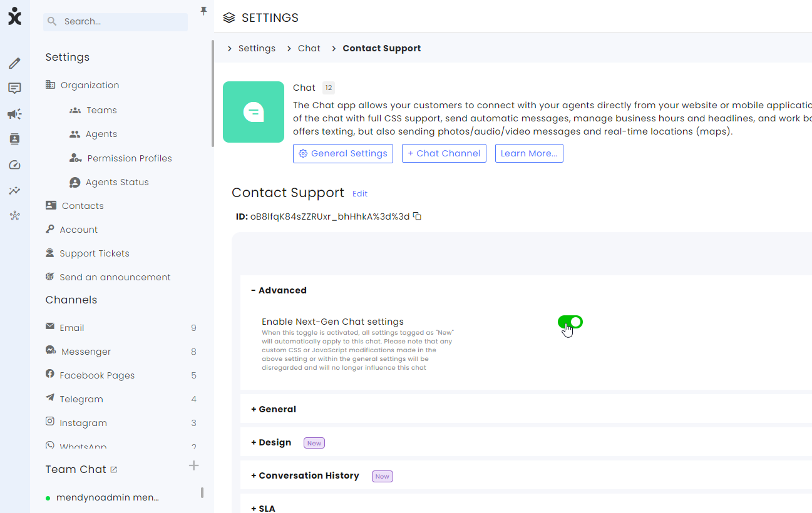Screen dimensions: 812x513
Task: Disable the Next-Gen Chat settings toggle
Action: point(570,322)
